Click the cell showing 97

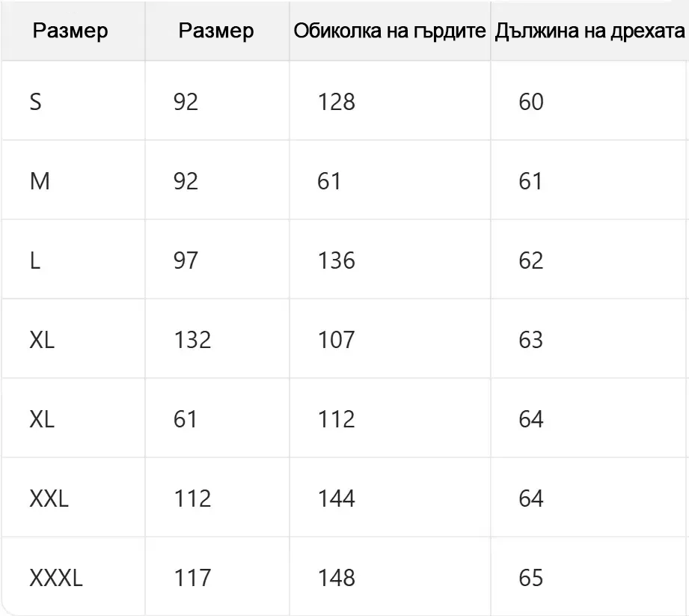coord(186,260)
